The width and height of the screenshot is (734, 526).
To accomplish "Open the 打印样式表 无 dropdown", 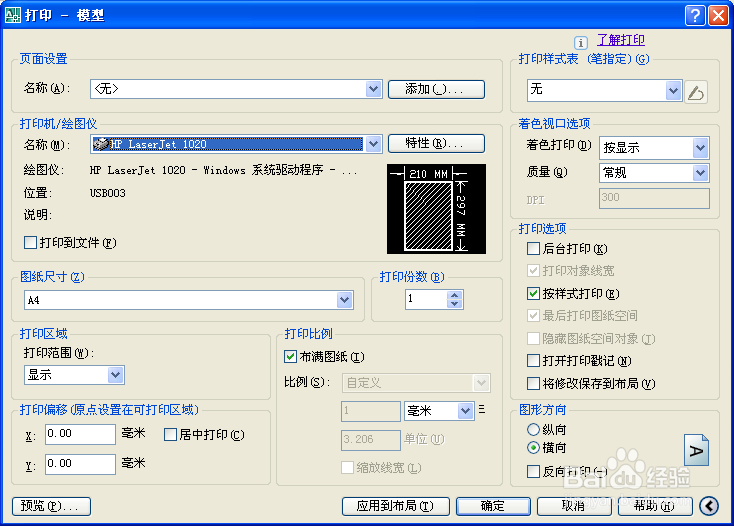I will [x=673, y=91].
